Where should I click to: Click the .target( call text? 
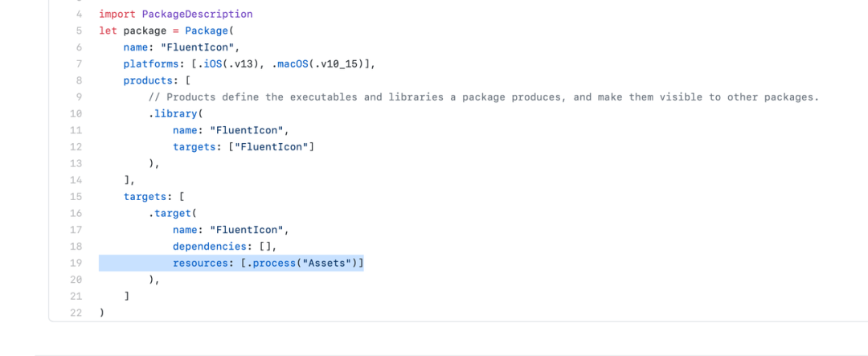tap(170, 214)
